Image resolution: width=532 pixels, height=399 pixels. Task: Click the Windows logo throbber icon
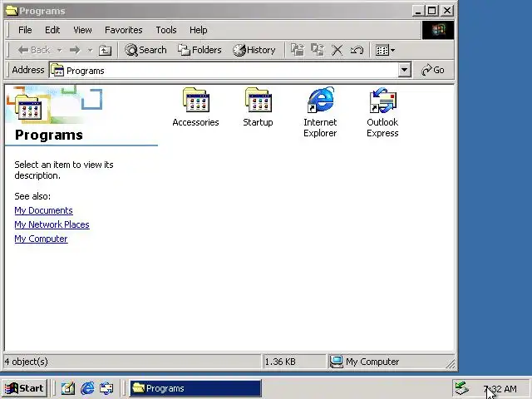coord(438,30)
